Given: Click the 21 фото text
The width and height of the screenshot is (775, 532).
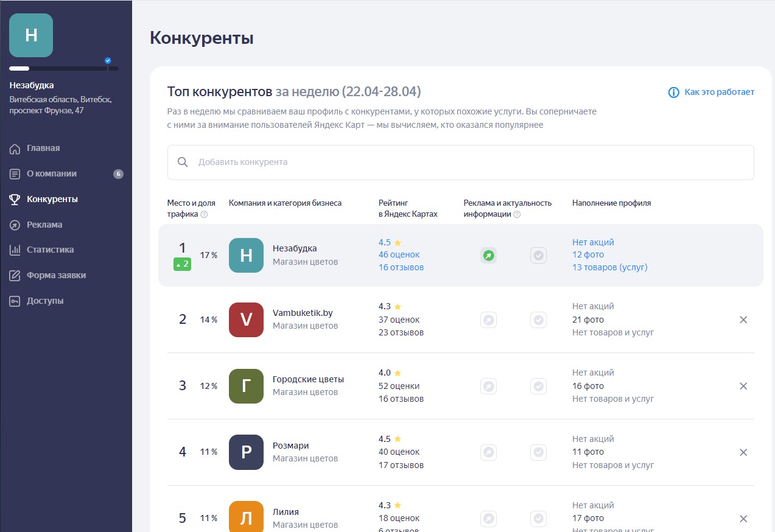Looking at the screenshot, I should (x=588, y=320).
